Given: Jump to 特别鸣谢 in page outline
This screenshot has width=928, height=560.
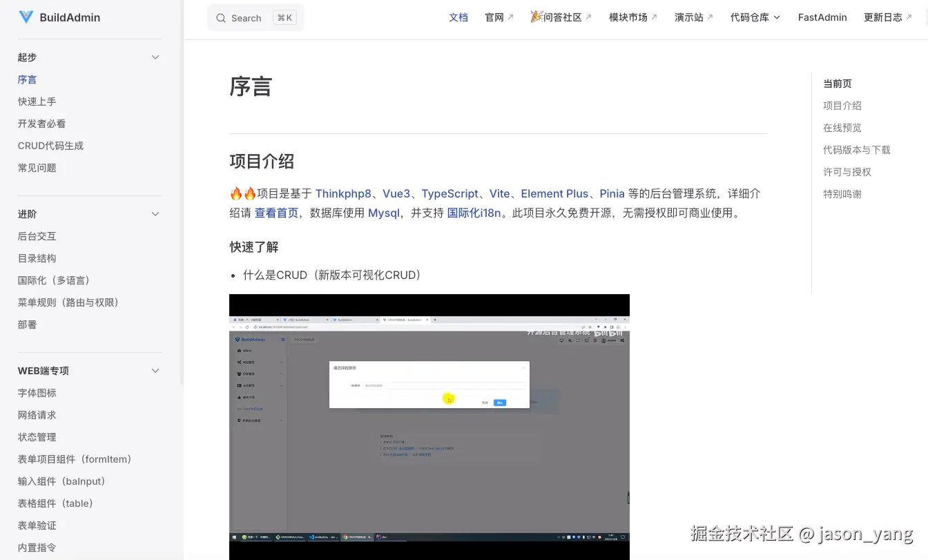Looking at the screenshot, I should point(842,194).
